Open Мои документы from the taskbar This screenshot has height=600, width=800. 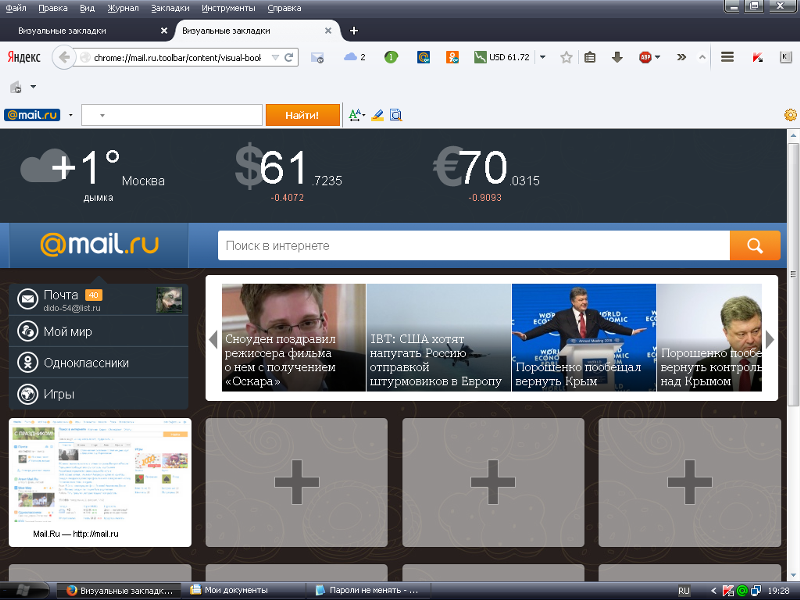pyautogui.click(x=244, y=590)
